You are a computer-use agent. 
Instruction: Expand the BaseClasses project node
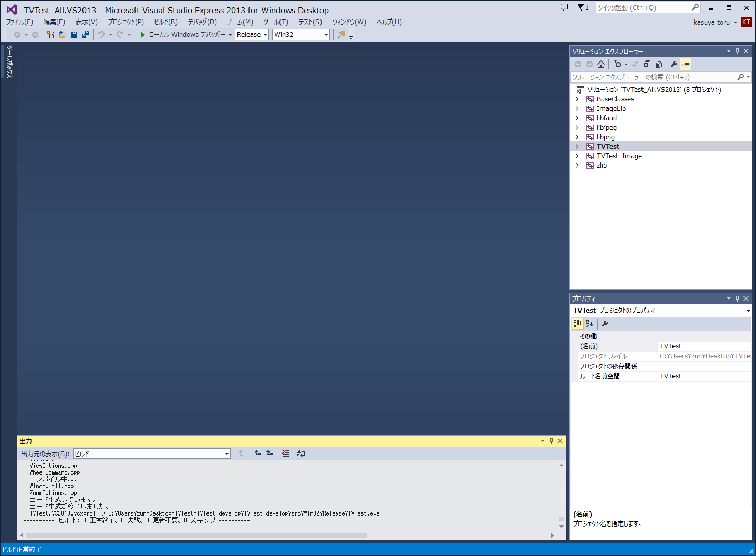coord(577,99)
